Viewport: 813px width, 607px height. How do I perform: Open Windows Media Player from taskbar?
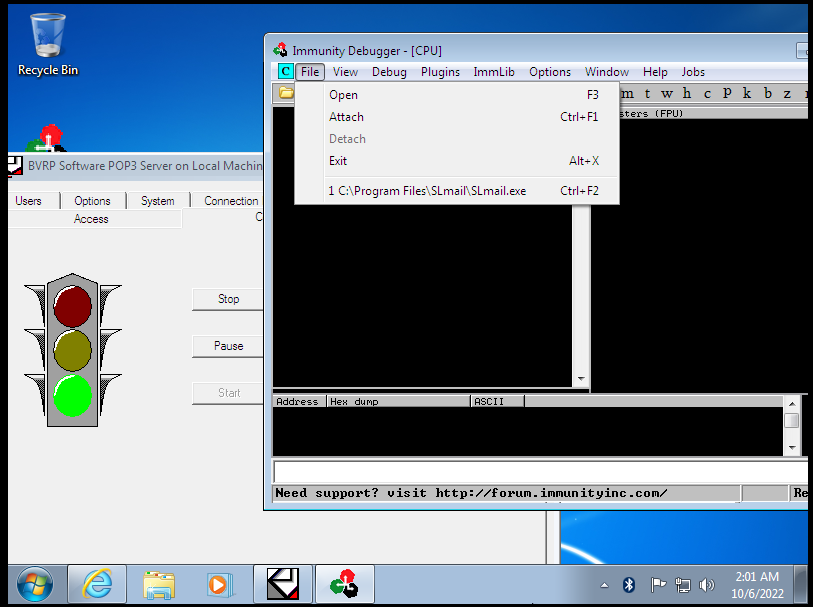click(220, 584)
